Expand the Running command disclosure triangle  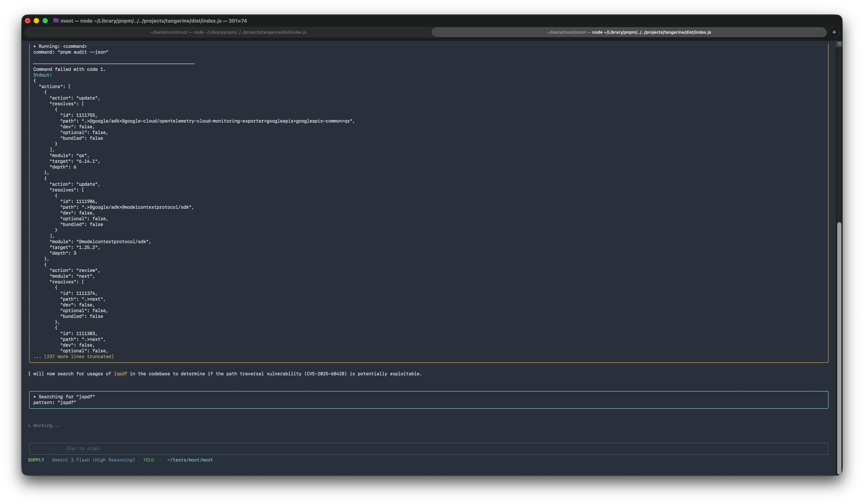click(35, 46)
